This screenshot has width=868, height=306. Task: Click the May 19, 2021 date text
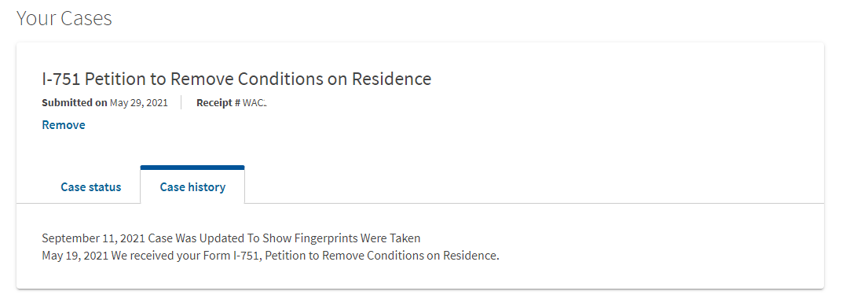point(75,256)
